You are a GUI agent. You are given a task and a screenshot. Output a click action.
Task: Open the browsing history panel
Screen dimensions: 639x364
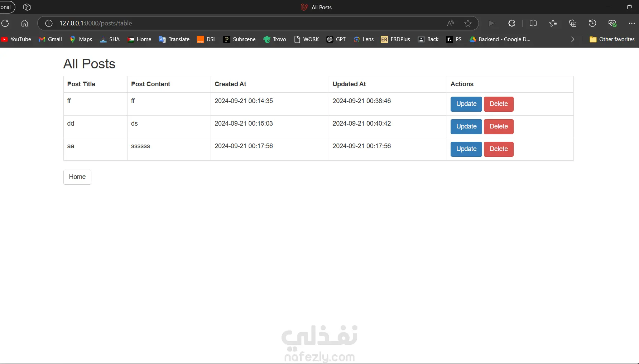click(x=592, y=23)
